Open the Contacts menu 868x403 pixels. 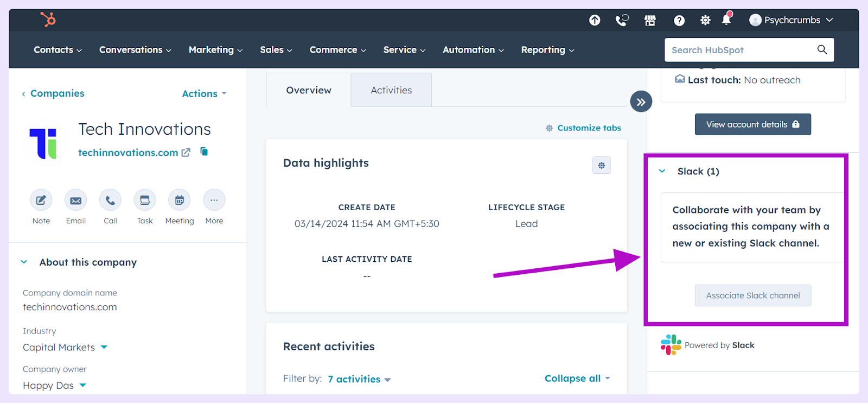tap(58, 49)
